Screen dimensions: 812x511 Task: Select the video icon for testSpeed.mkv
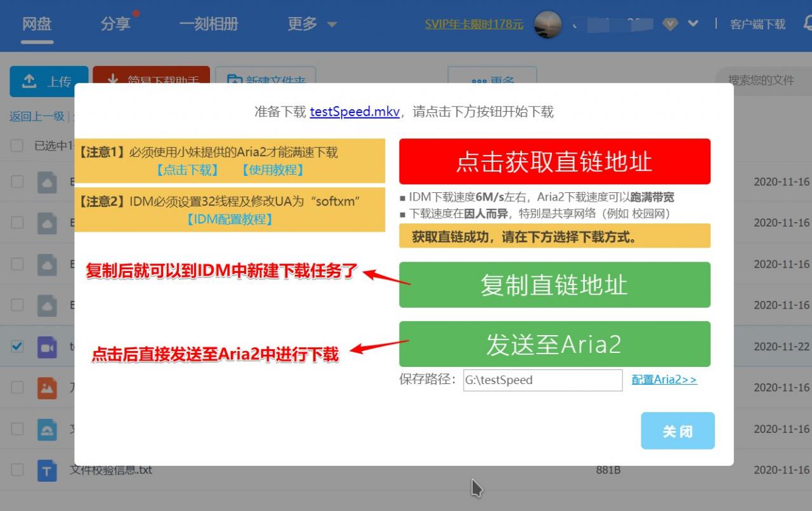[x=46, y=346]
